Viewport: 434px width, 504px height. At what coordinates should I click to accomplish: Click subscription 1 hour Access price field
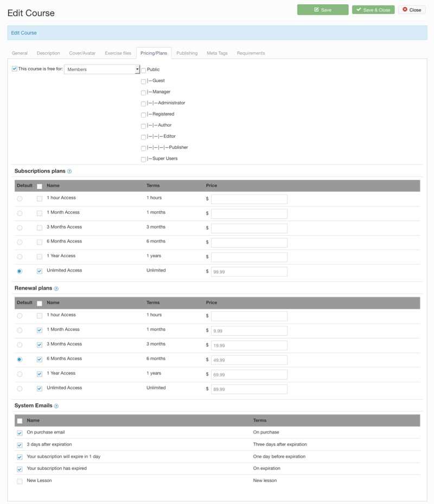click(249, 199)
